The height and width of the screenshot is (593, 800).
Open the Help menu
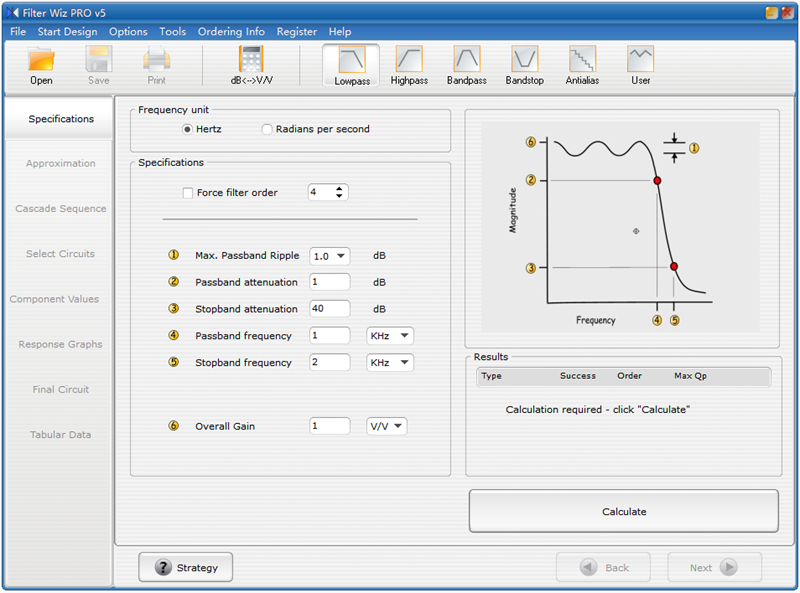340,32
